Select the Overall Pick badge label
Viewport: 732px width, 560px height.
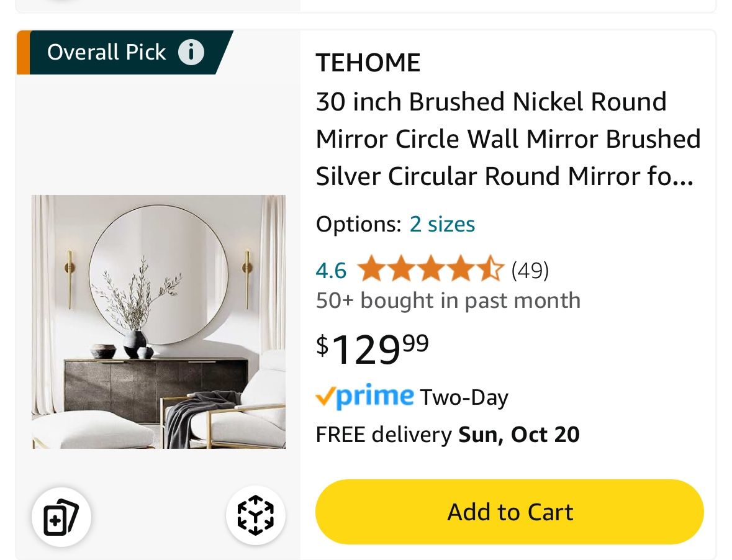(107, 52)
